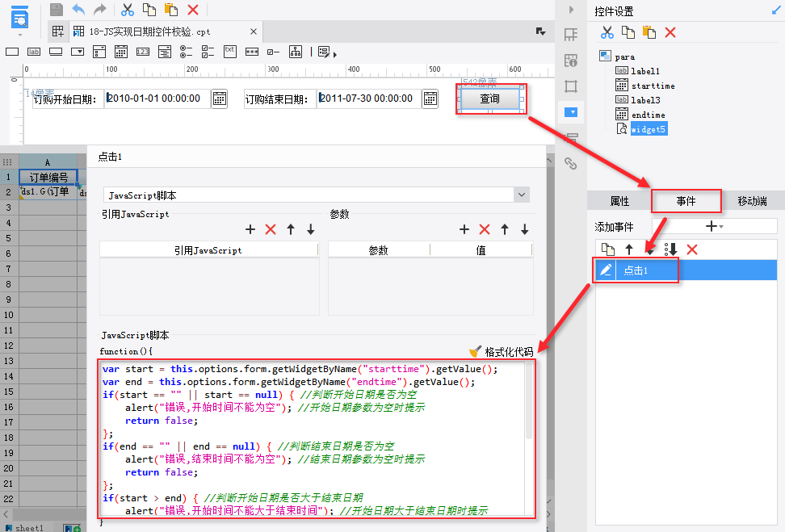
Task: Open the report preview icon
Action: (x=19, y=18)
